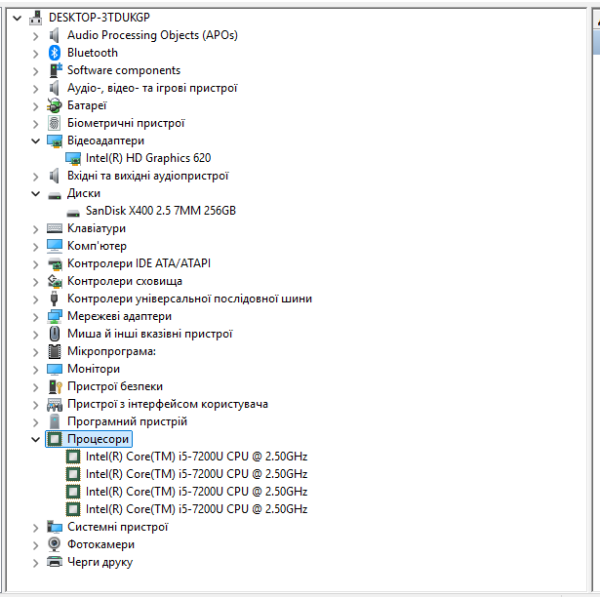
Task: Click the Software components icon
Action: (54, 70)
